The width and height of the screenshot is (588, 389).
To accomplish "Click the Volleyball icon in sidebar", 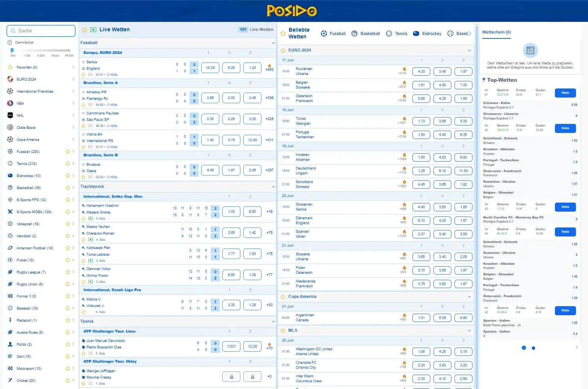I will click(x=10, y=224).
